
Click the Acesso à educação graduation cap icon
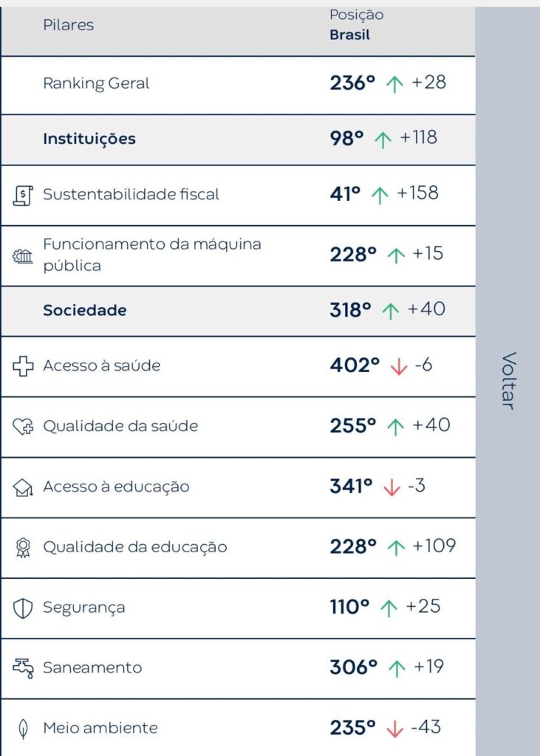pos(24,487)
